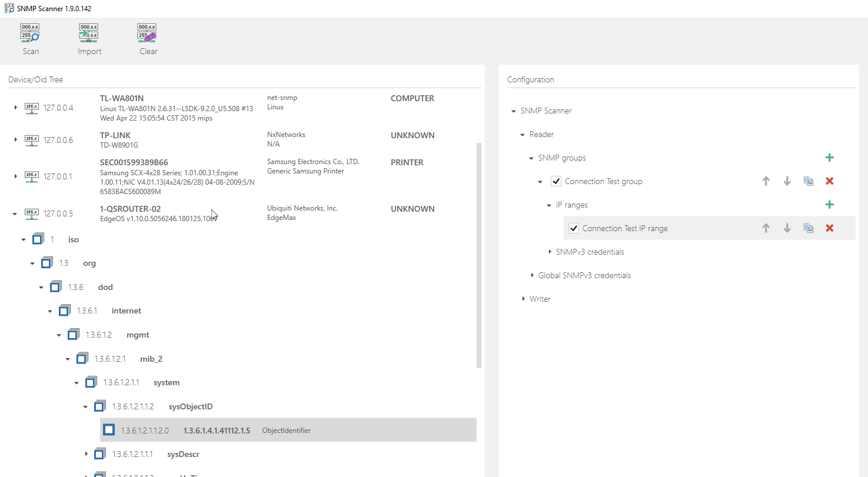Click the leaf icon of 1.3.6.1.2.1.1.2.0

pos(109,430)
